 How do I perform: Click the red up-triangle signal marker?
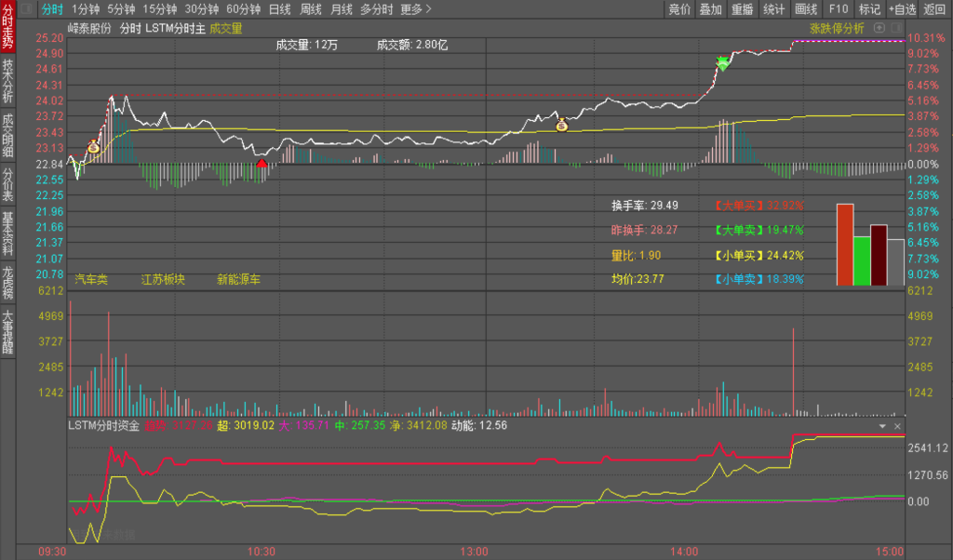[262, 165]
